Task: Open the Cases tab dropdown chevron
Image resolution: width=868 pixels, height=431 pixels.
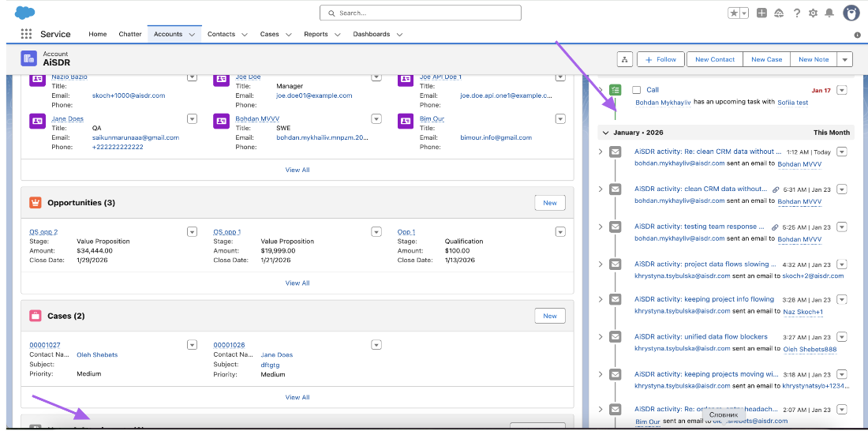Action: [288, 35]
